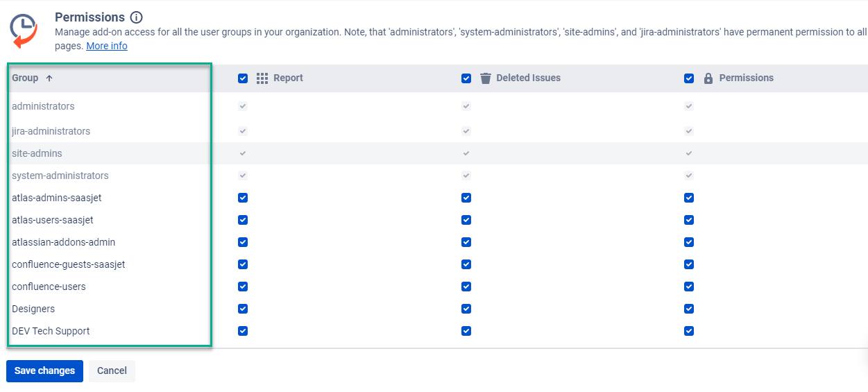This screenshot has width=868, height=392.
Task: Sort groups using the arrow icon
Action: 49,78
